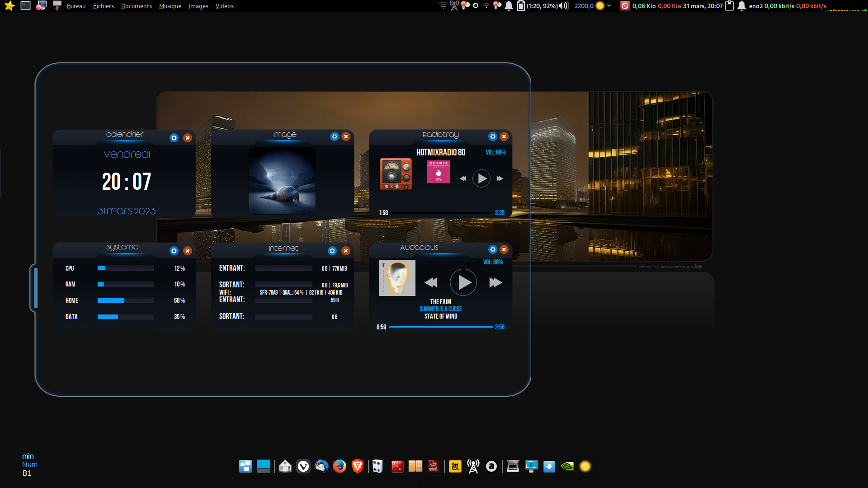Open the Internet widget settings gear

tap(332, 251)
